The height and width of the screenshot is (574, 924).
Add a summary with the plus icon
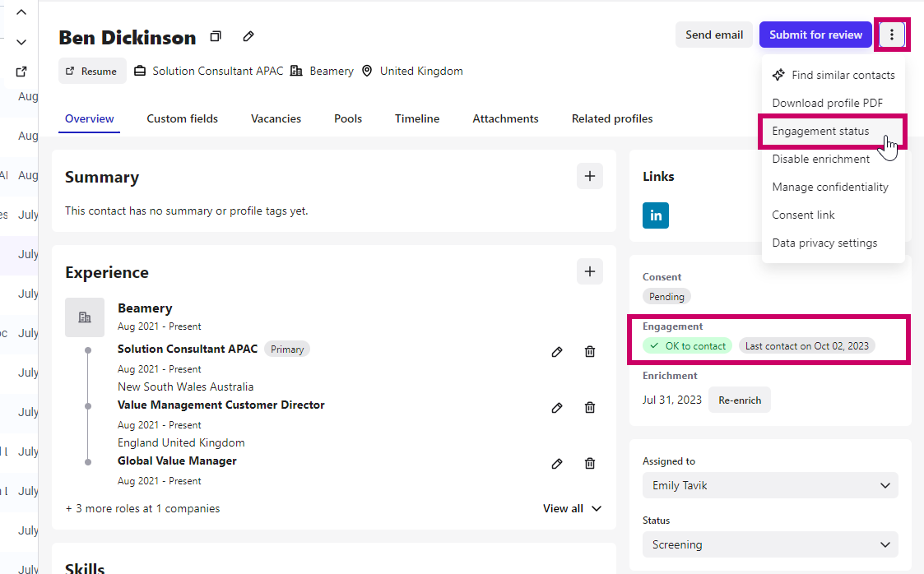589,176
